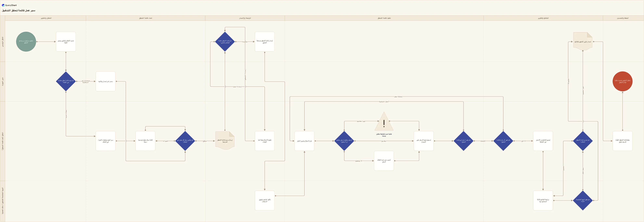
Task: Select process box 'تدوين سبب عدم انطباق السطر'
Action: (x=384, y=161)
